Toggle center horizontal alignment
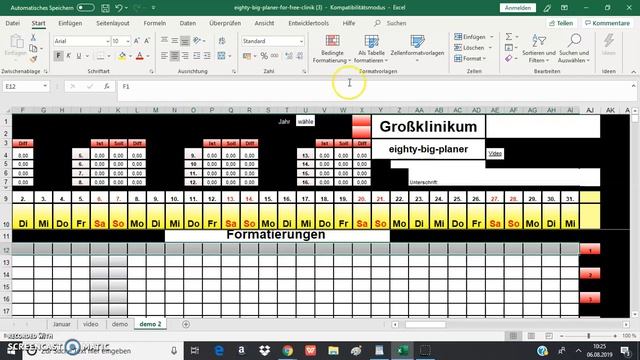This screenshot has width=640, height=360. (174, 56)
